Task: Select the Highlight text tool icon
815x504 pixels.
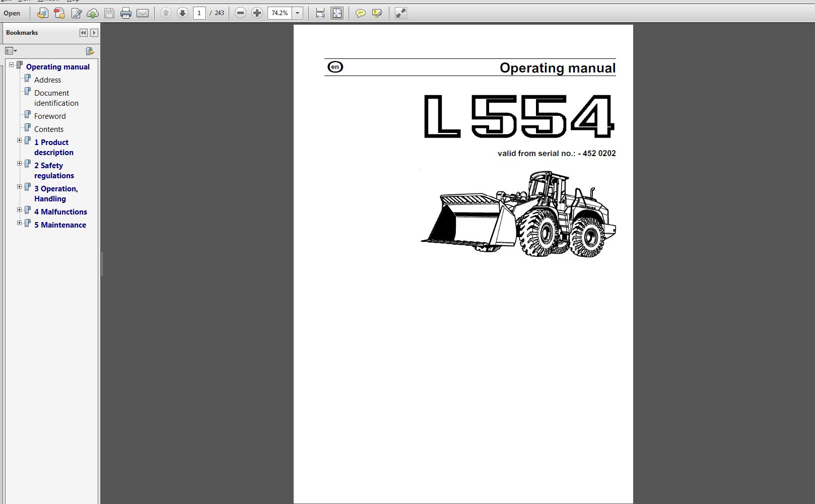Action: 377,13
